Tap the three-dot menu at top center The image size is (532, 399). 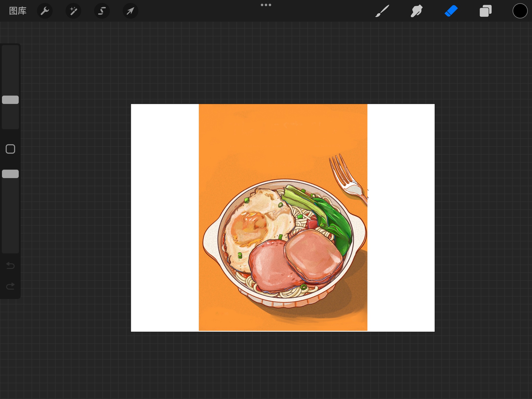pyautogui.click(x=266, y=5)
